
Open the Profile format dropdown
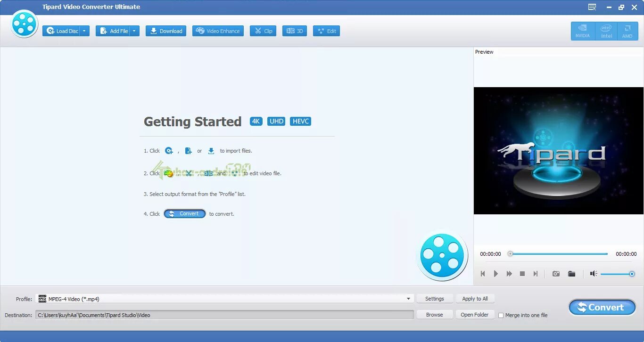tap(408, 298)
